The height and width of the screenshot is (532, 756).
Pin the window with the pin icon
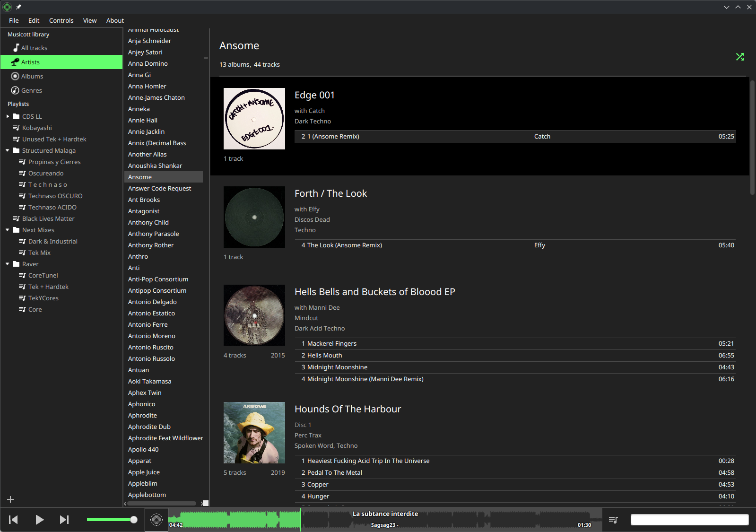(18, 7)
